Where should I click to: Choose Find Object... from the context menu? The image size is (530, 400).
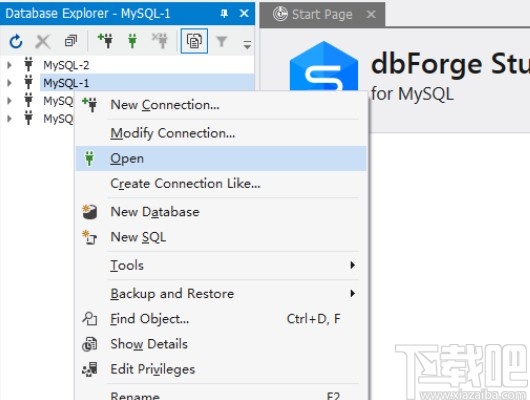coord(221,319)
